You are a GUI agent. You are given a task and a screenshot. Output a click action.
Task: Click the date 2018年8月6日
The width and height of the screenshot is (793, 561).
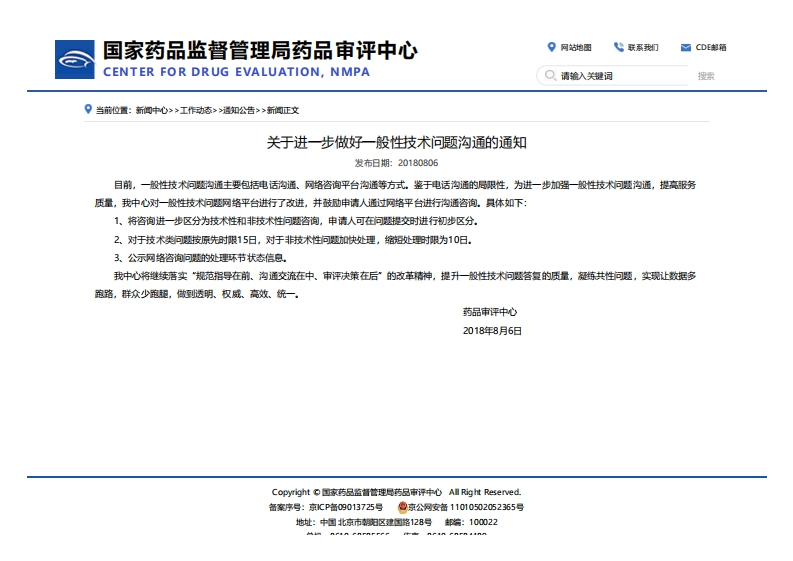[492, 330]
